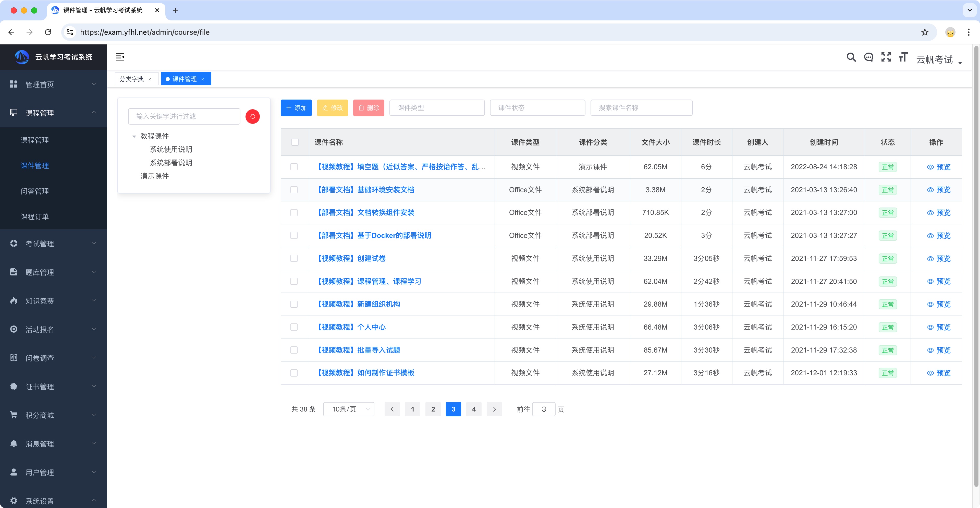
Task: Click the 云帆学习考试系统 logo
Action: tap(22, 57)
